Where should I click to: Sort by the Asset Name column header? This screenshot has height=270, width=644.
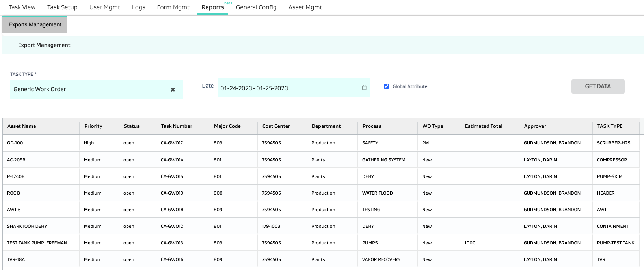pyautogui.click(x=22, y=126)
